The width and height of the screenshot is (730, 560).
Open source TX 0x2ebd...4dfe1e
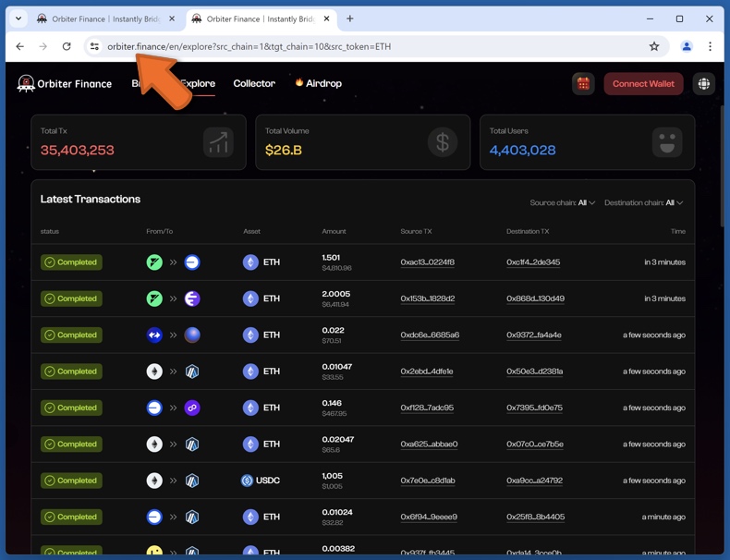[427, 371]
